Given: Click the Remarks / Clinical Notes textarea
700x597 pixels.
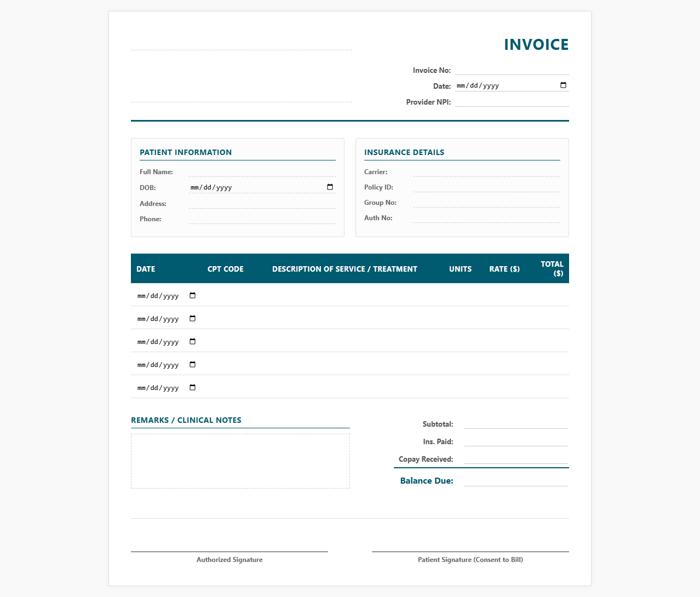Looking at the screenshot, I should pyautogui.click(x=240, y=461).
